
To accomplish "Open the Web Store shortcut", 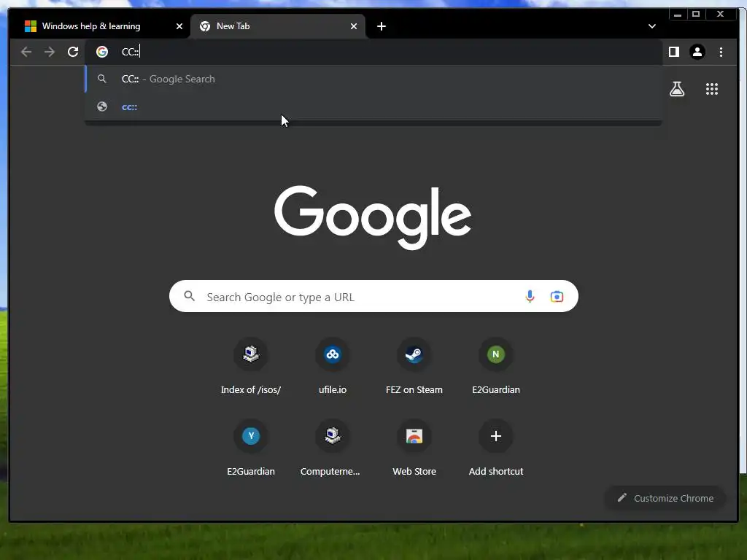I will 414,449.
